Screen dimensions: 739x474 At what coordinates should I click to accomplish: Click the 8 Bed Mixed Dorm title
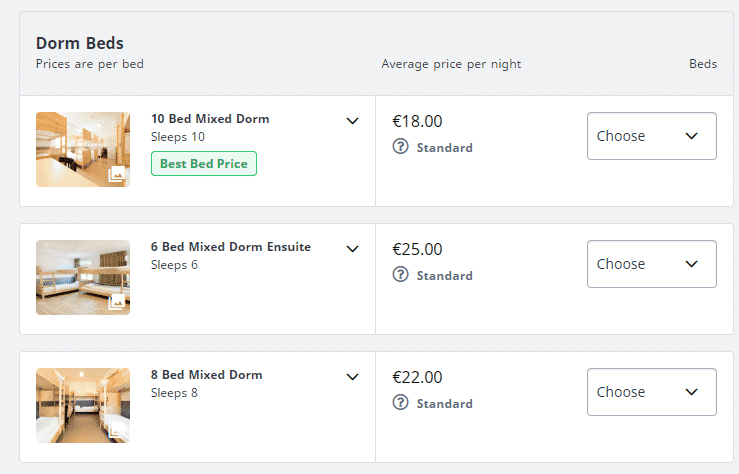coord(206,375)
